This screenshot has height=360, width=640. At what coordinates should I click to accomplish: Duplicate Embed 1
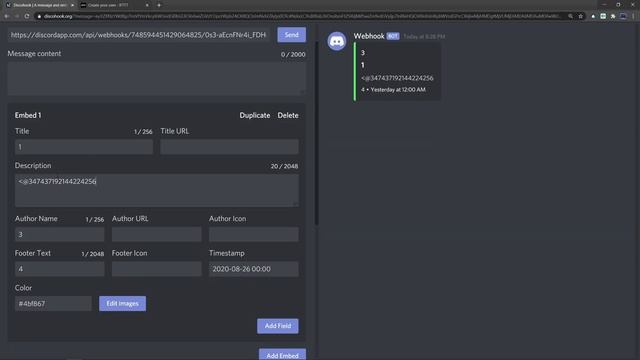255,116
